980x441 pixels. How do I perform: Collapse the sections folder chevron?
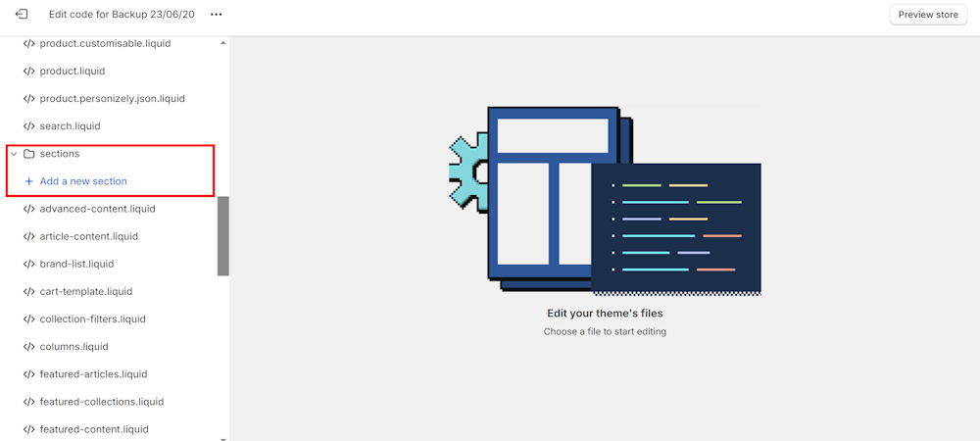pos(14,154)
